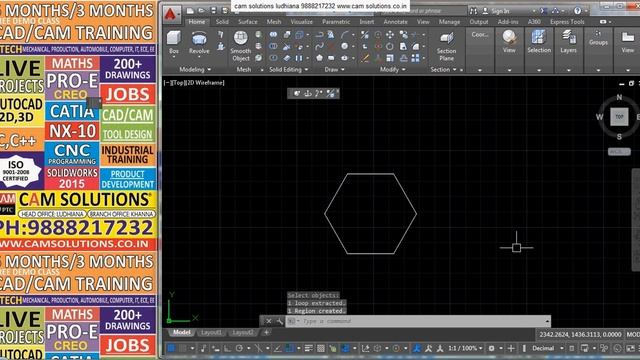Open the Selection panel button
Screen dimensions: 640x360
pos(539,42)
